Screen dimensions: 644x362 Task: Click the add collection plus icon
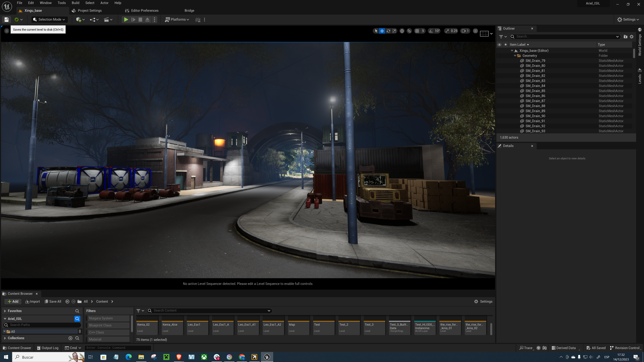70,338
